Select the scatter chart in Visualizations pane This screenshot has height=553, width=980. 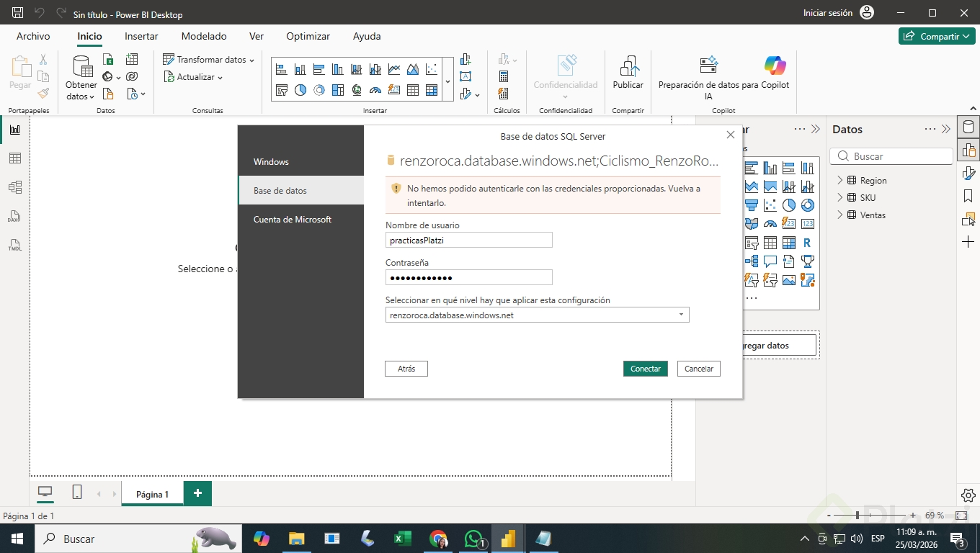click(x=770, y=205)
